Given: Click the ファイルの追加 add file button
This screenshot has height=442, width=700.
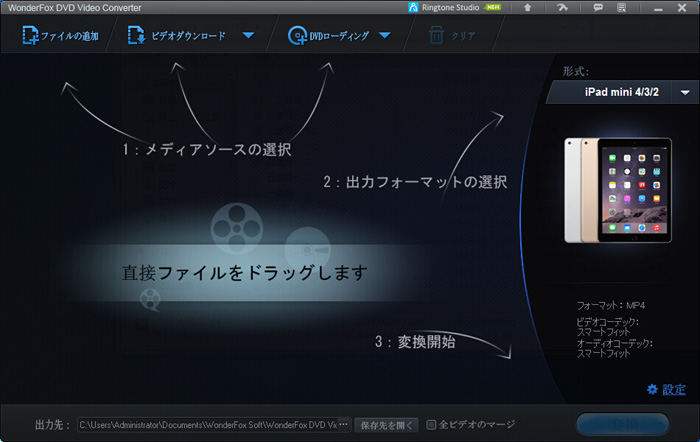Looking at the screenshot, I should (x=60, y=35).
